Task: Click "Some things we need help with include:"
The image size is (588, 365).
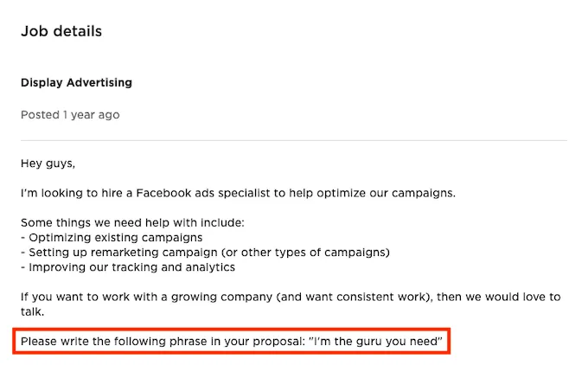Action: click(132, 222)
